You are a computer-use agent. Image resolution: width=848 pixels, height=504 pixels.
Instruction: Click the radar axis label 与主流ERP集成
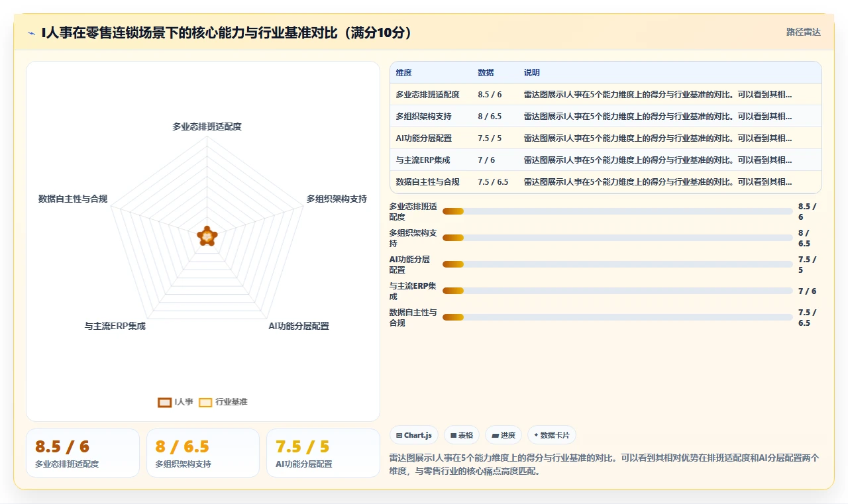115,326
